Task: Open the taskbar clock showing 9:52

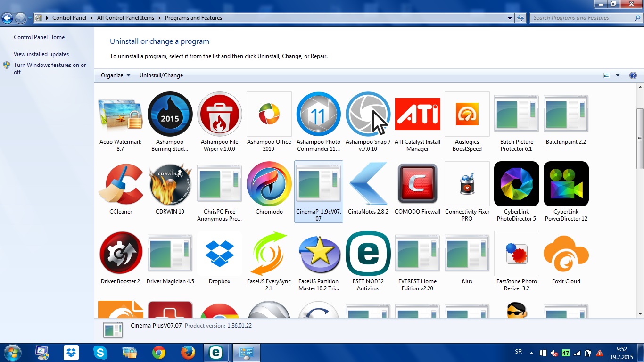Action: (x=622, y=353)
